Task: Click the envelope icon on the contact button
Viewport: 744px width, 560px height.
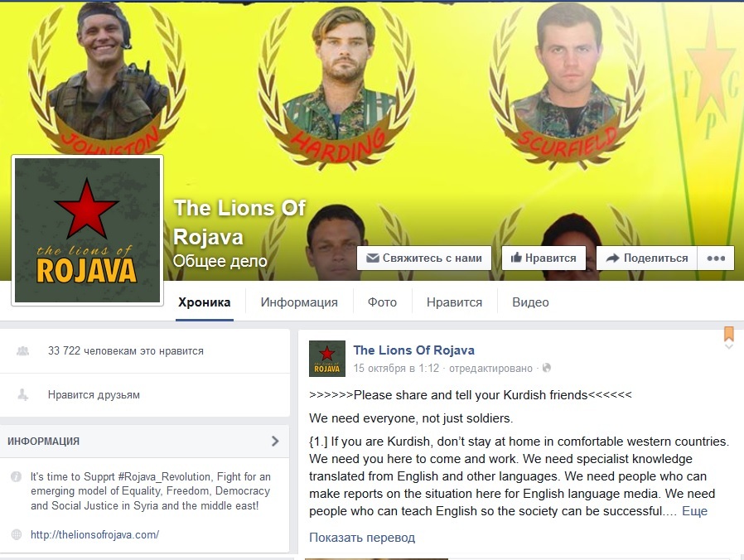Action: [x=373, y=258]
